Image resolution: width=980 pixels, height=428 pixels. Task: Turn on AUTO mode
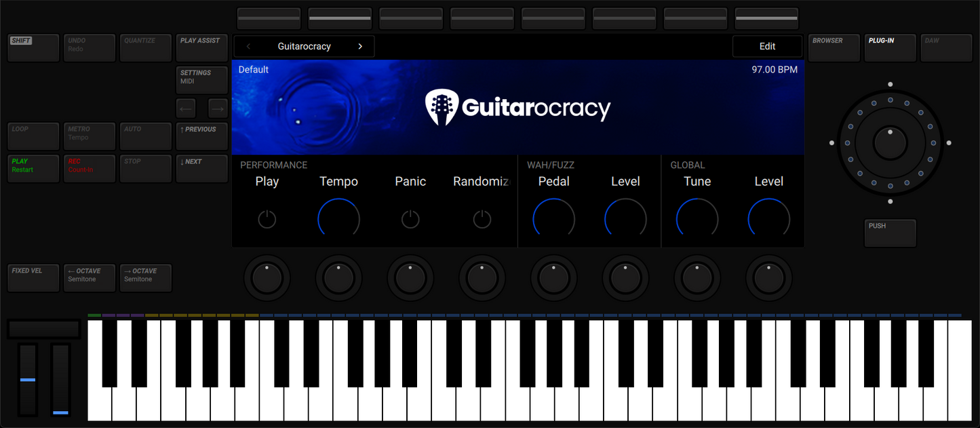click(x=145, y=136)
